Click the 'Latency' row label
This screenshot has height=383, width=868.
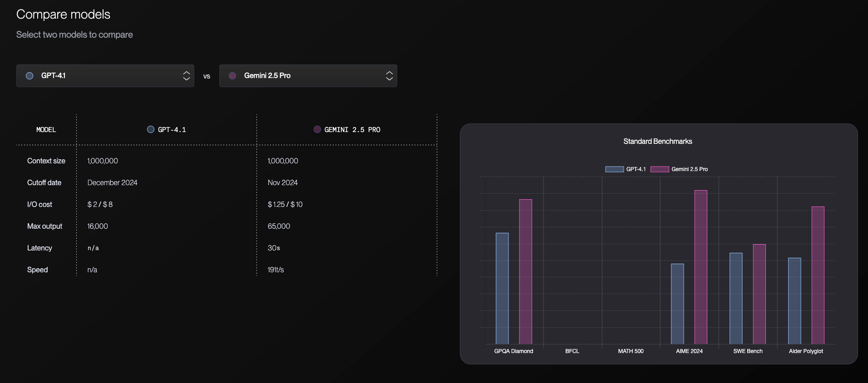tap(39, 248)
